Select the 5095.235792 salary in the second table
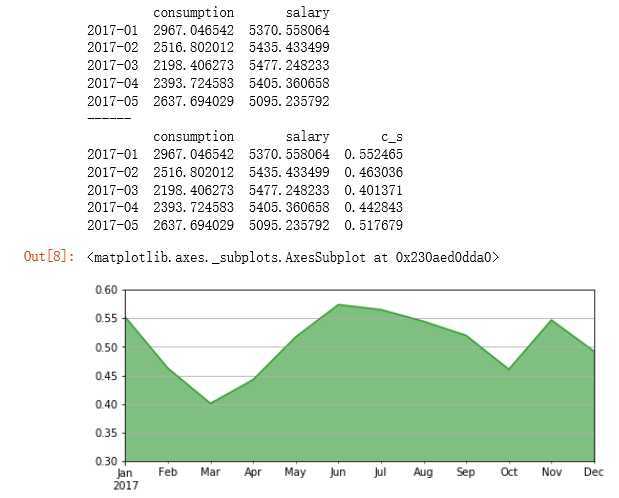 289,226
